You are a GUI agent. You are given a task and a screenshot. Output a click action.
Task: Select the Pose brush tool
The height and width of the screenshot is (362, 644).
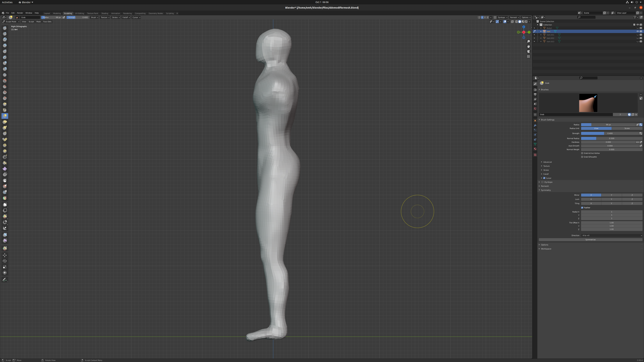(x=5, y=139)
